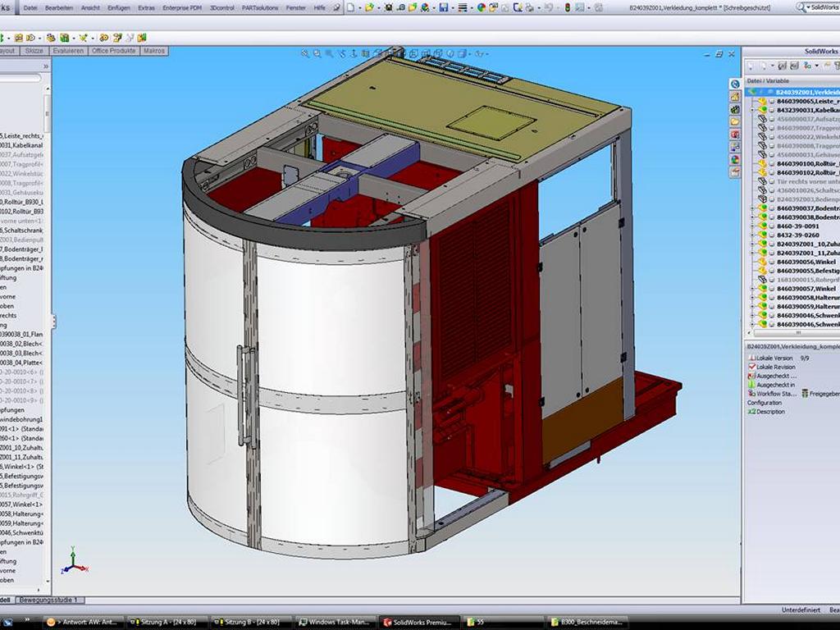
Task: Open the PARTsolutions menu
Action: pos(260,8)
